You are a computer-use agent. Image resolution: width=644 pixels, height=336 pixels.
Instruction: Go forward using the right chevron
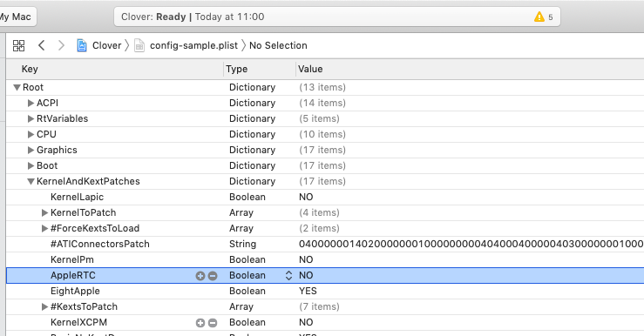tap(61, 45)
